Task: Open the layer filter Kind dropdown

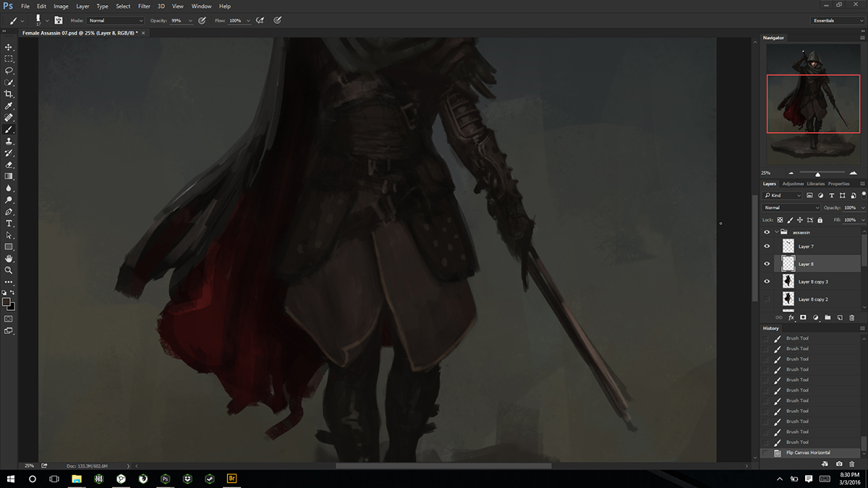Action: 783,195
